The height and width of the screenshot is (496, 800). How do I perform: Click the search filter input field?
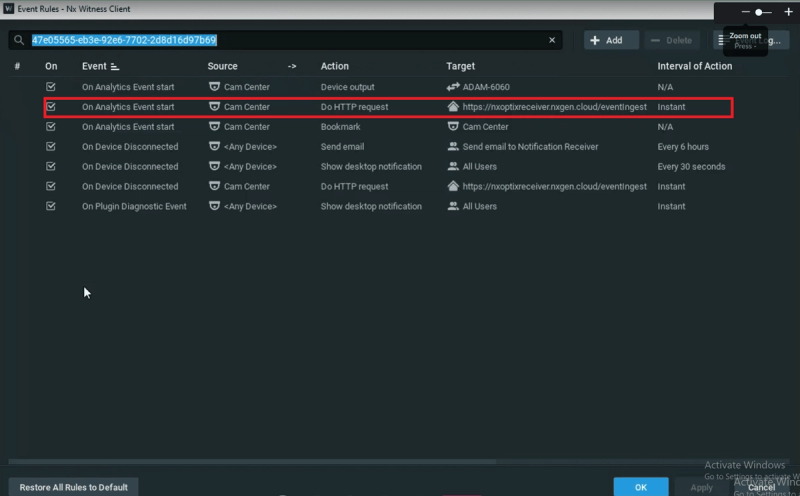285,40
